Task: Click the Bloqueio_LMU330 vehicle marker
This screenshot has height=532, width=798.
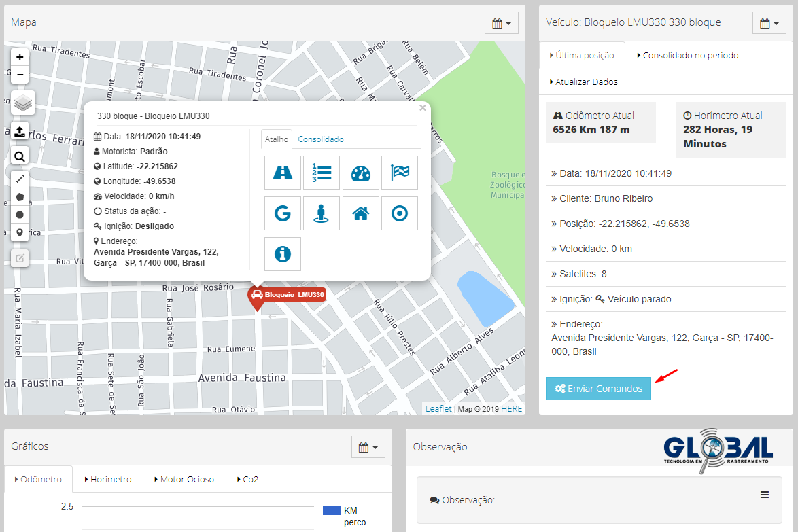Action: (256, 296)
